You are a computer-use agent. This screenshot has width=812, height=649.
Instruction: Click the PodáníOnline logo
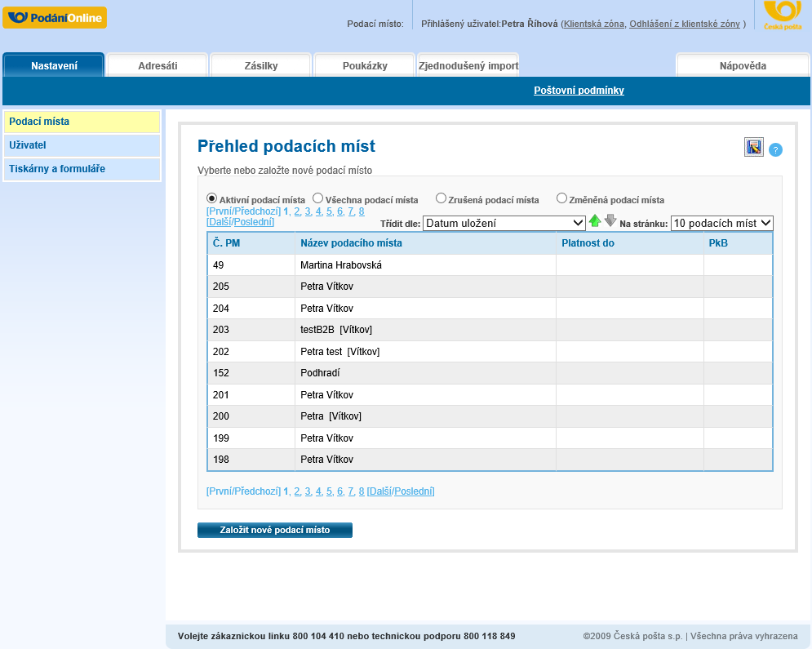[x=55, y=17]
